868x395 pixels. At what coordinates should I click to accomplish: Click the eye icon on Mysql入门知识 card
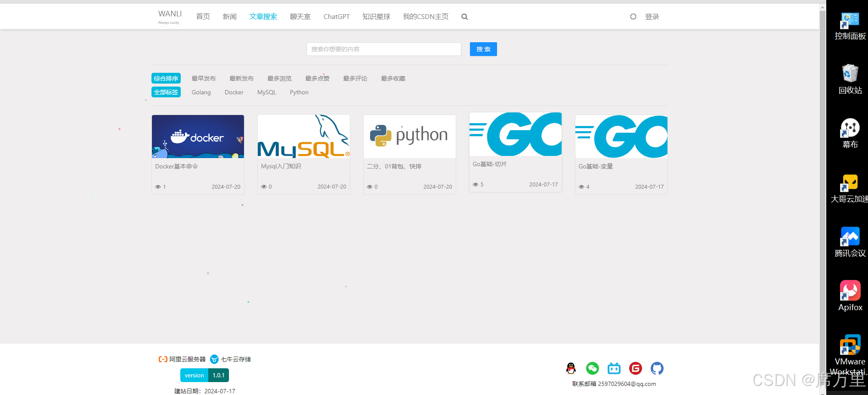pyautogui.click(x=264, y=187)
